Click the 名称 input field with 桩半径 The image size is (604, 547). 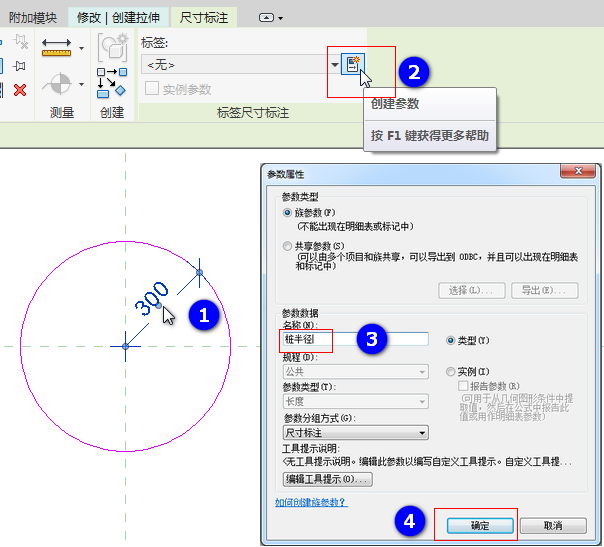(x=355, y=339)
